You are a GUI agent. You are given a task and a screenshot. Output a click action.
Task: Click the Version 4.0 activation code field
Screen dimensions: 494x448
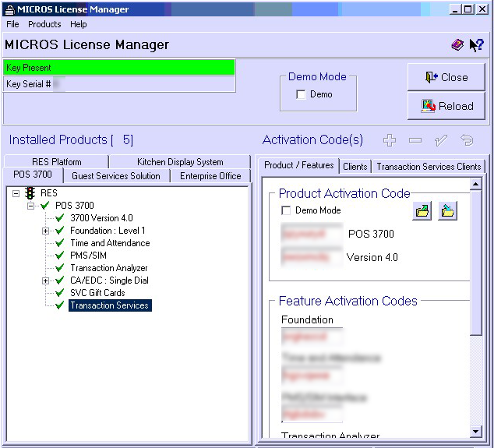(x=312, y=257)
